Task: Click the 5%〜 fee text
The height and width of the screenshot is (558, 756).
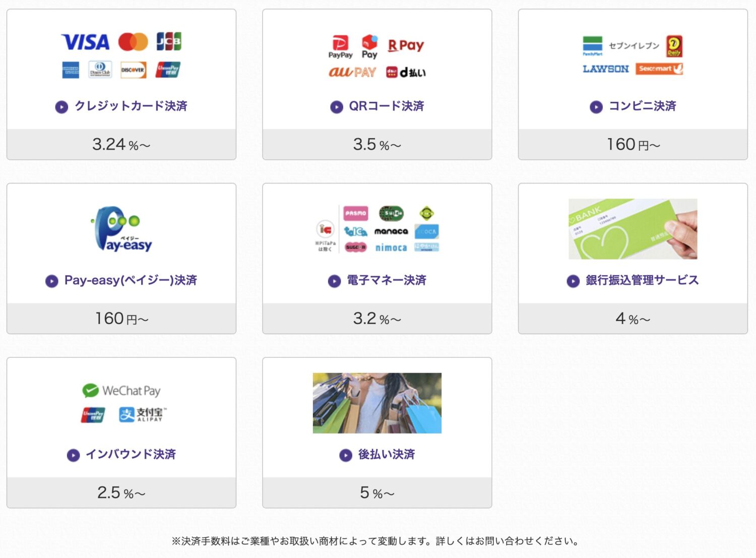Action: point(377,493)
